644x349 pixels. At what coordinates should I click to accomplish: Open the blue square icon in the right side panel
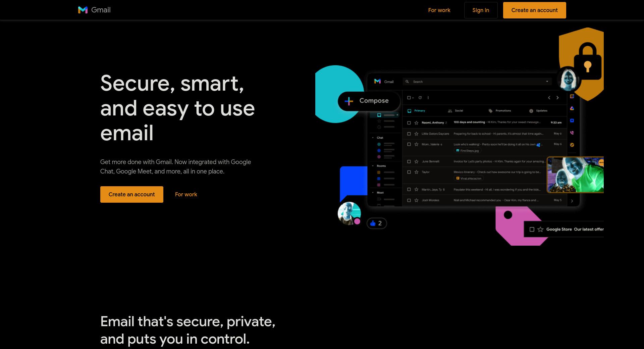tap(572, 120)
